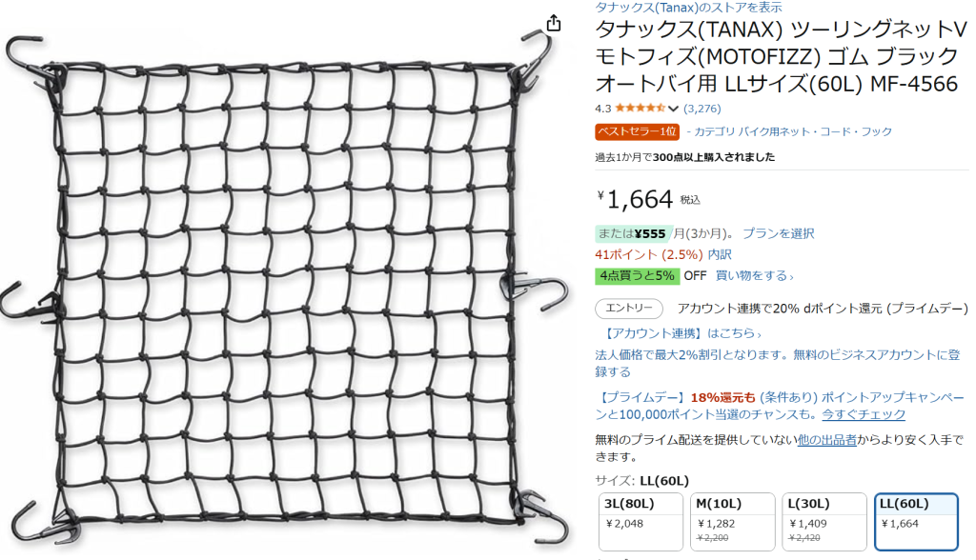The height and width of the screenshot is (560, 976).
Task: Click the green 4点買うと5% badge
Action: 637,275
